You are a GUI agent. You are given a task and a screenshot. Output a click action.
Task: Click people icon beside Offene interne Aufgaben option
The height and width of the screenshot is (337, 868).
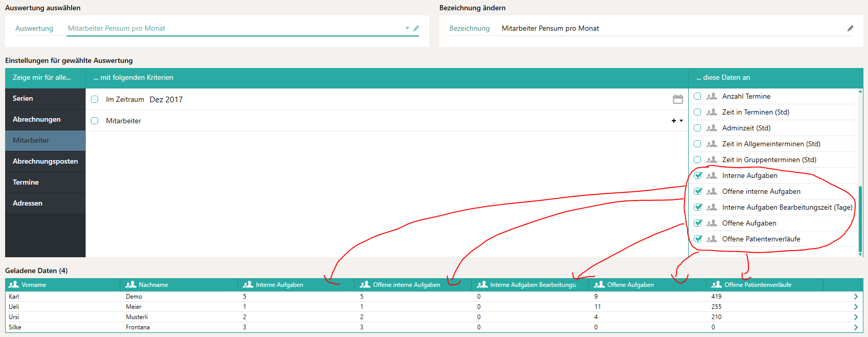click(712, 191)
